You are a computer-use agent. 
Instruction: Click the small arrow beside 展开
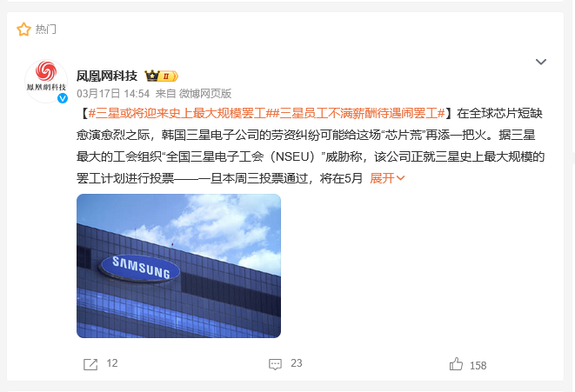pos(400,178)
